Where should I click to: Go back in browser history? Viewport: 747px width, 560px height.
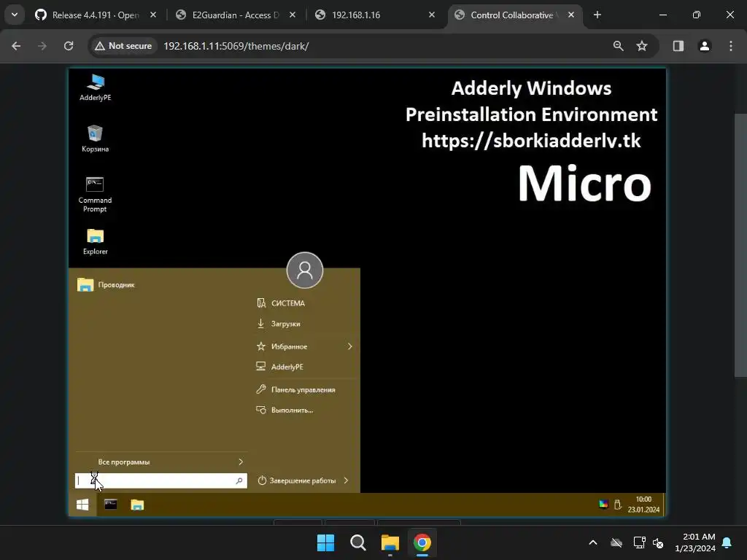click(x=16, y=46)
